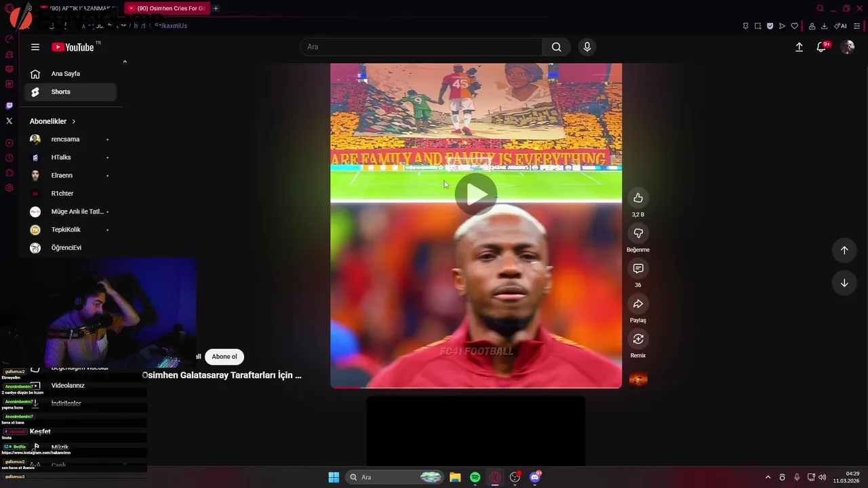Go to the YouTube TR logo home

(75, 47)
